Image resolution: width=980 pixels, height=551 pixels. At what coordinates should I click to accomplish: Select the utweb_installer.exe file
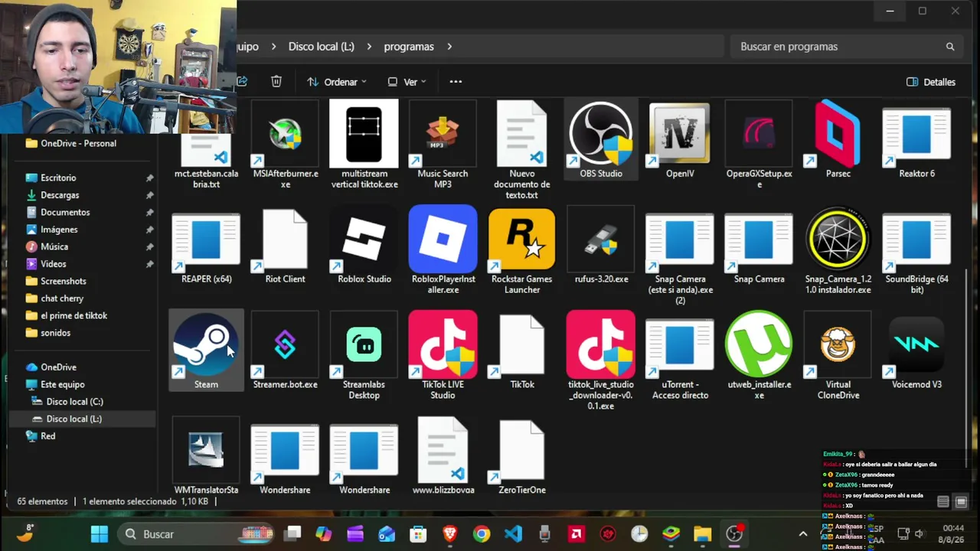click(x=759, y=356)
